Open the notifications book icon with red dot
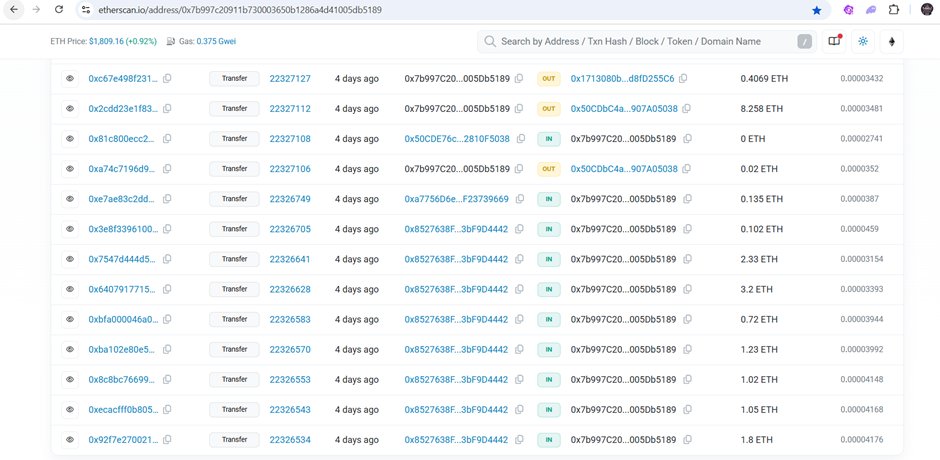This screenshot has width=940, height=460. pyautogui.click(x=834, y=41)
